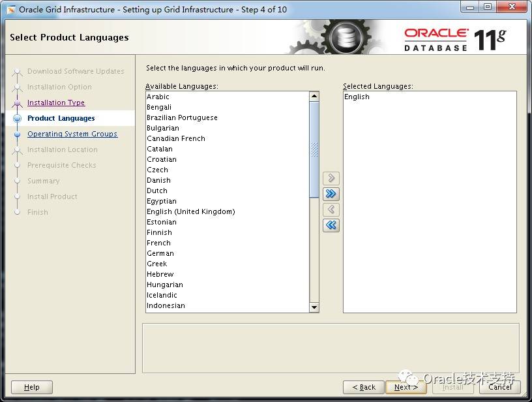
Task: Click the remove selected language arrow button
Action: pos(331,209)
